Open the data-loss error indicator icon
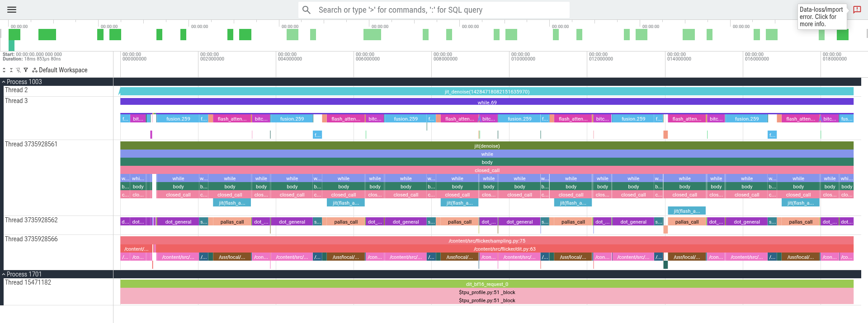This screenshot has width=868, height=323. coord(857,9)
